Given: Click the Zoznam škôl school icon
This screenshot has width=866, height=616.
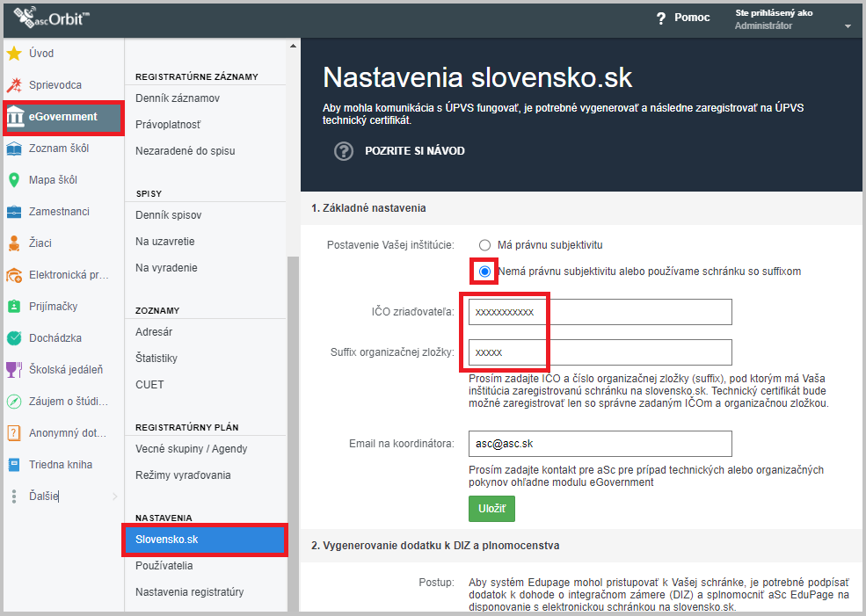Looking at the screenshot, I should coord(14,149).
